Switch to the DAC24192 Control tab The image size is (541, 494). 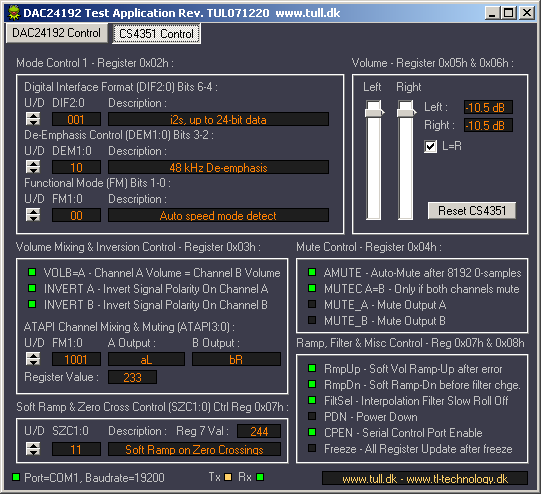pos(57,33)
